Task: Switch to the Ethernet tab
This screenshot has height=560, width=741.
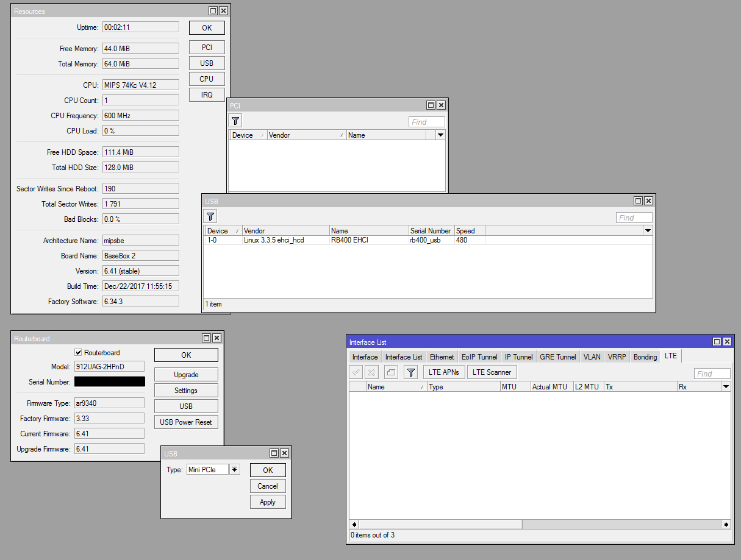Action: [x=441, y=356]
